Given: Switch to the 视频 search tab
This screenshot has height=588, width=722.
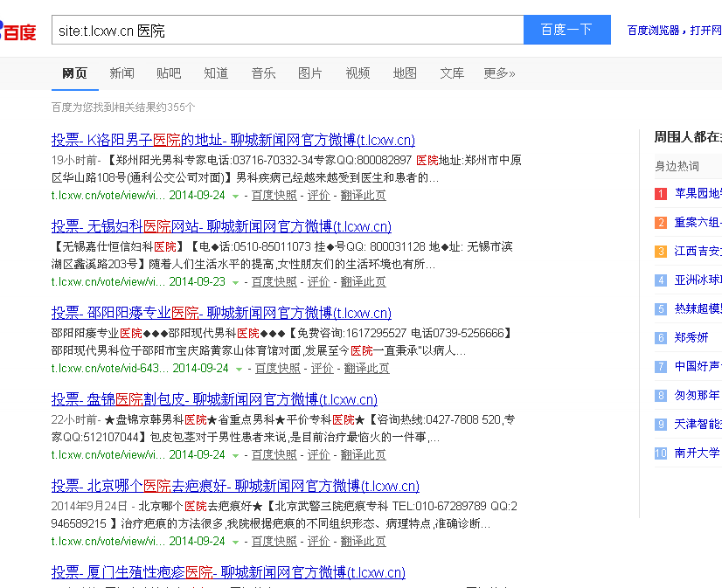Looking at the screenshot, I should pyautogui.click(x=358, y=73).
